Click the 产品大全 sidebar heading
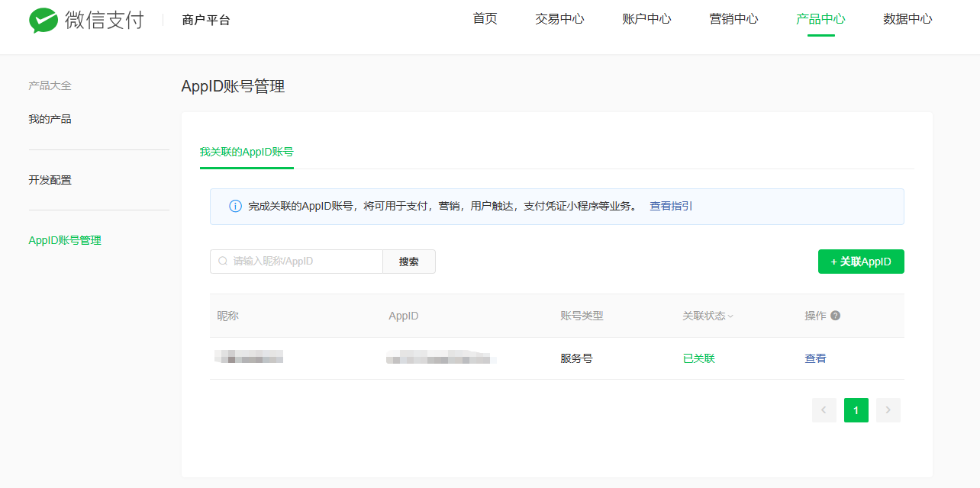The height and width of the screenshot is (488, 980). pyautogui.click(x=50, y=85)
